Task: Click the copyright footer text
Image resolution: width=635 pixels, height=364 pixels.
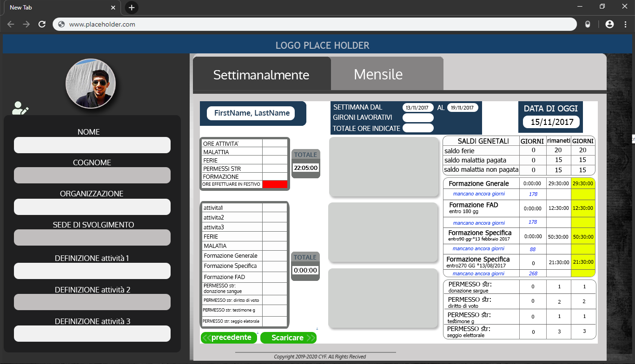Action: pyautogui.click(x=320, y=357)
